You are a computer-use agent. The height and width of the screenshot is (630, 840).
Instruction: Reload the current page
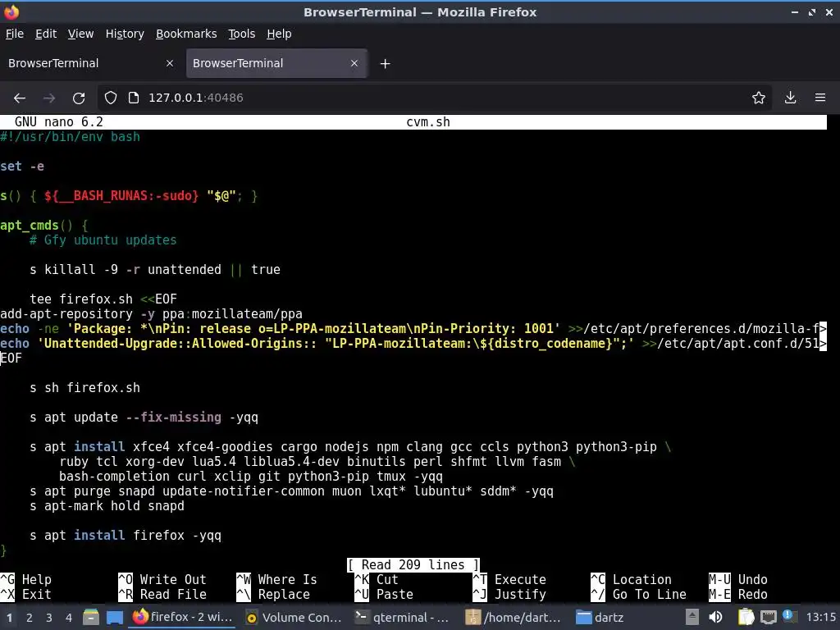coord(79,98)
